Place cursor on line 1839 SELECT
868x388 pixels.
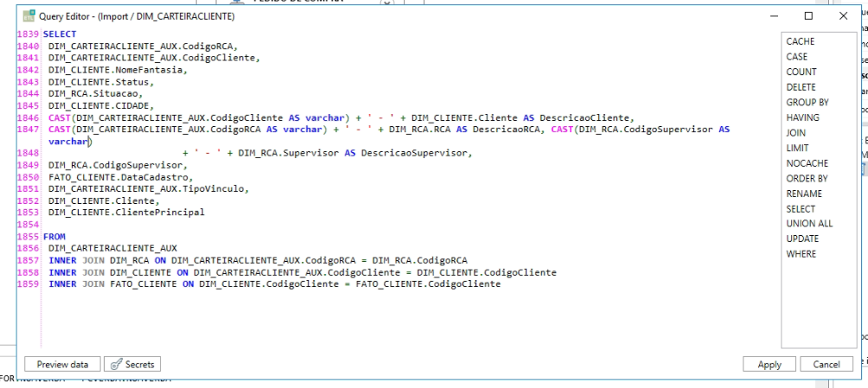(60, 34)
